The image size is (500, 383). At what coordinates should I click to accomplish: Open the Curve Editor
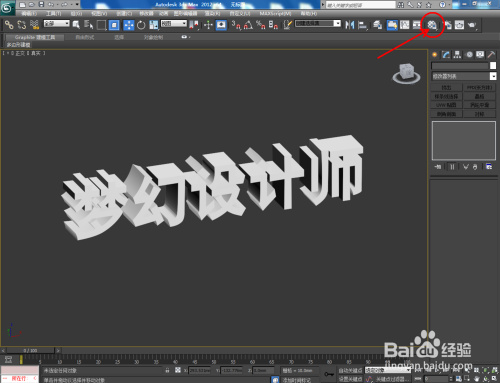(x=405, y=25)
